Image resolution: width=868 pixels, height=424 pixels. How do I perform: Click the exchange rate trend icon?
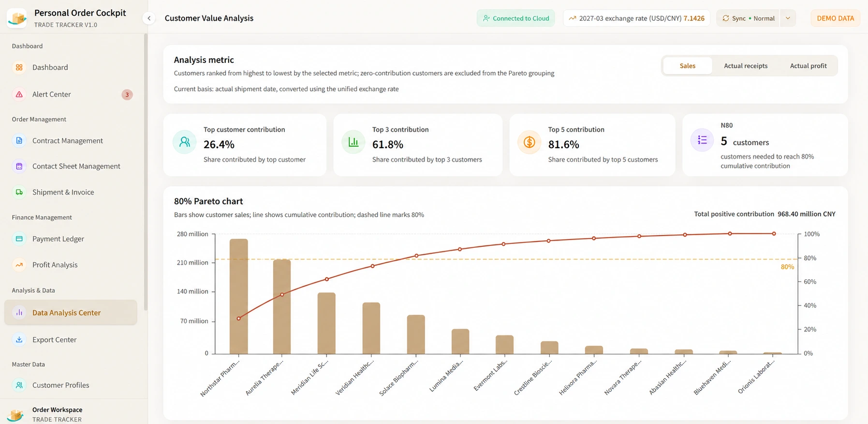click(573, 18)
